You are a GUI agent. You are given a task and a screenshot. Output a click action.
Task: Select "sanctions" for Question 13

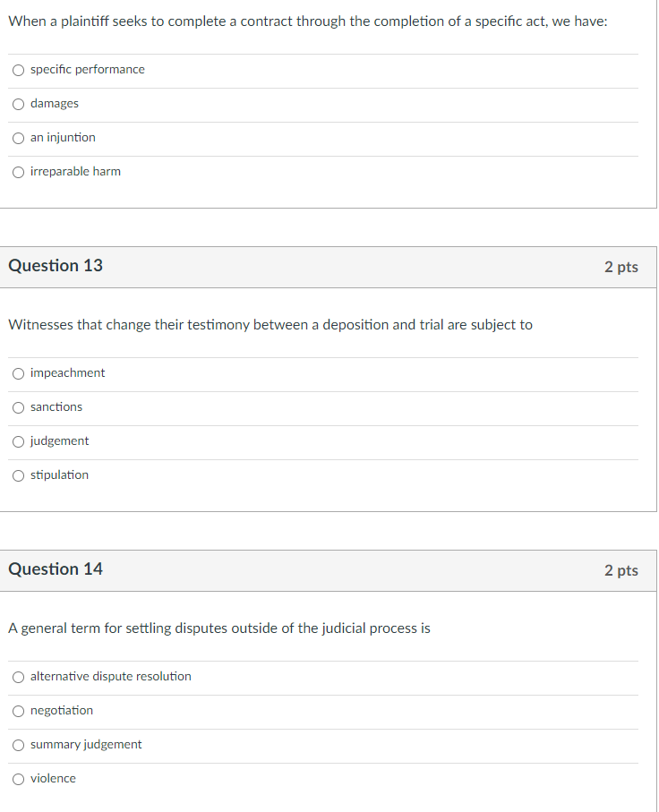point(18,407)
